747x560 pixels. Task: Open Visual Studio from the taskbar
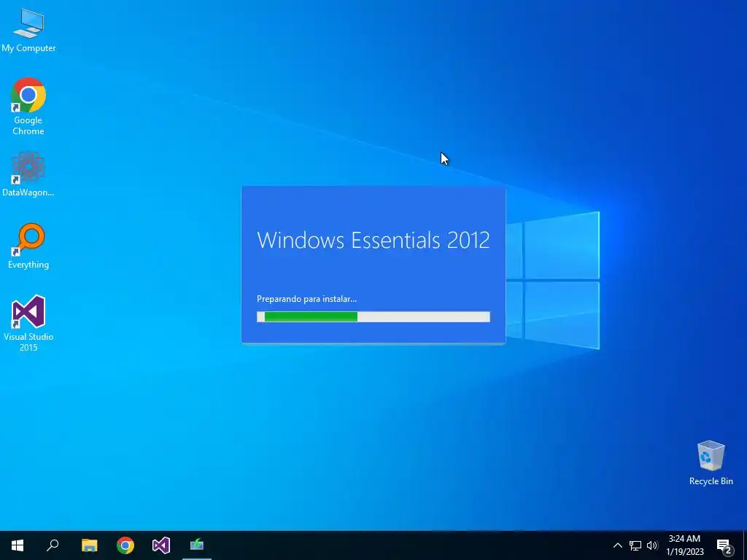(x=161, y=545)
